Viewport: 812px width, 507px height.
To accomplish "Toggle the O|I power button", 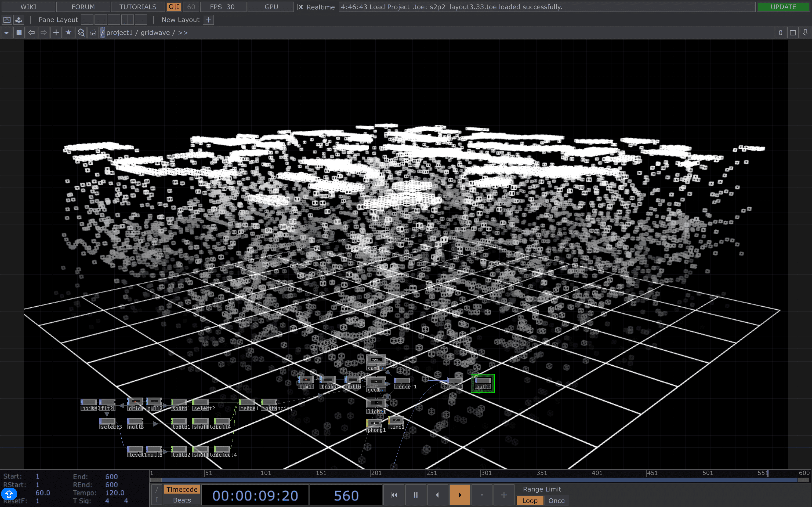I will pos(174,7).
